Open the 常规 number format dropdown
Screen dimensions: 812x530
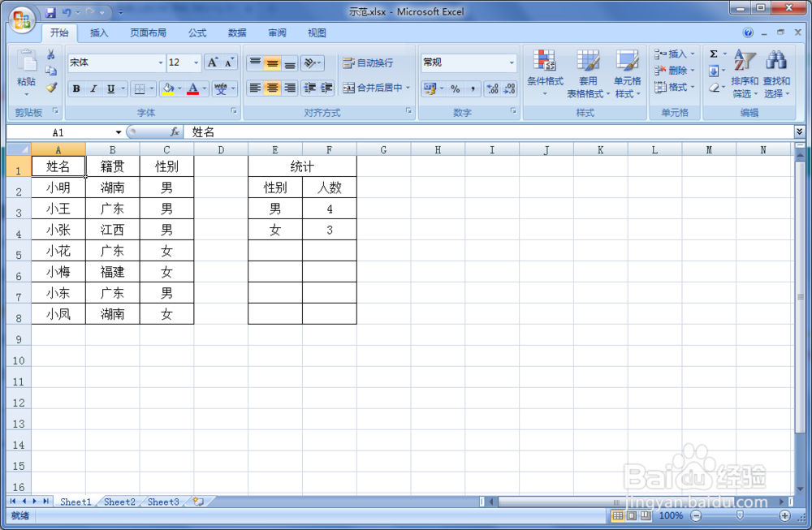511,62
